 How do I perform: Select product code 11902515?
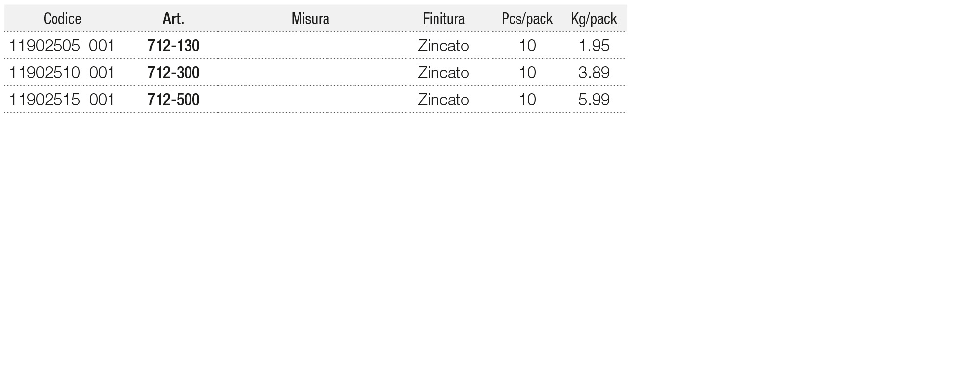pos(45,100)
